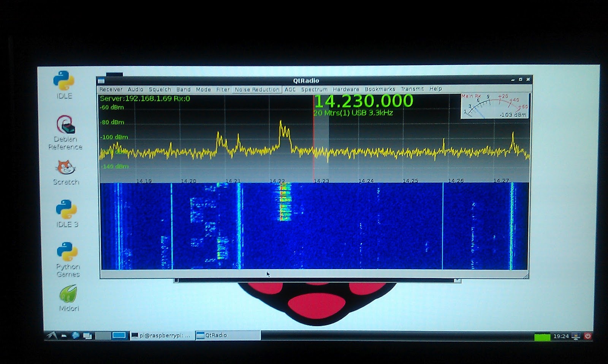Screen dimensions: 608x364
Task: Click the 14.27 frequency axis label
Action: tap(501, 181)
